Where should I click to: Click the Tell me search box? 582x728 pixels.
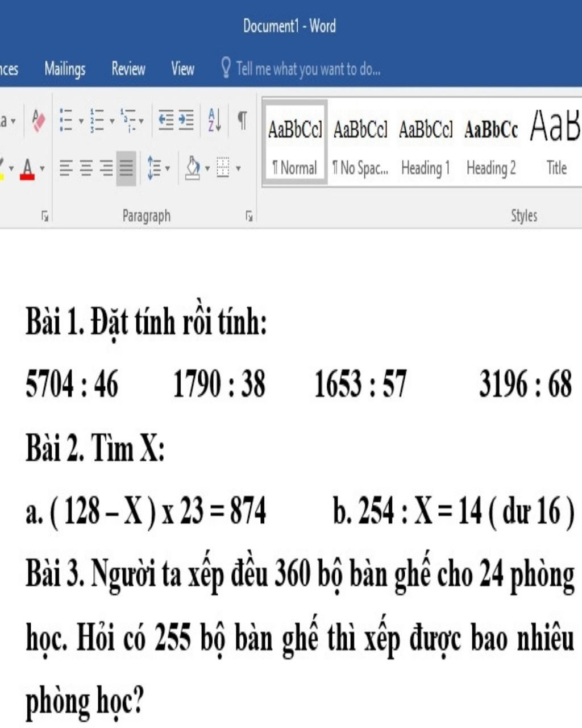[307, 69]
